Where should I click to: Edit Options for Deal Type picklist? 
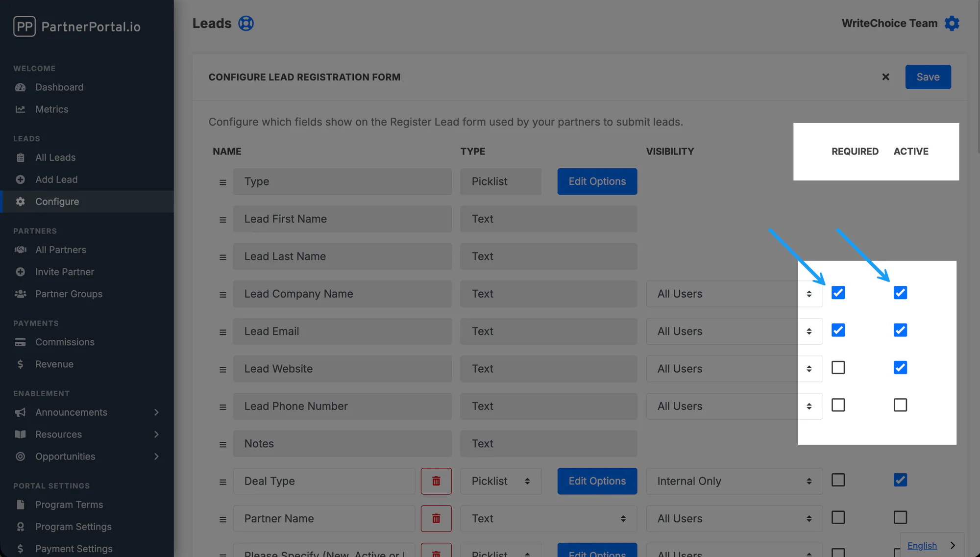(597, 481)
